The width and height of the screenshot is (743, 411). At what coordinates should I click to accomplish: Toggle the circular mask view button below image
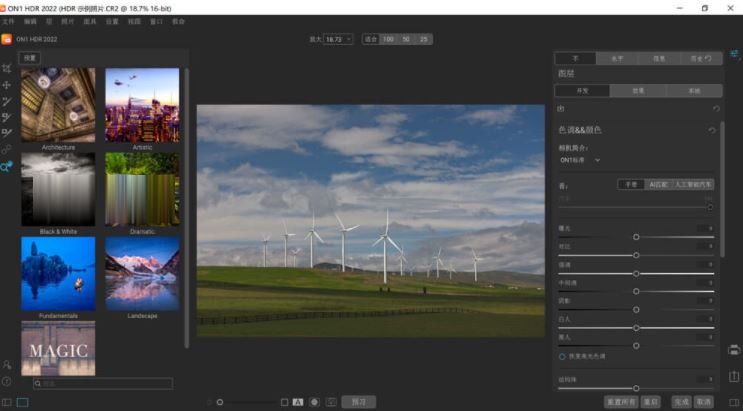(x=314, y=402)
